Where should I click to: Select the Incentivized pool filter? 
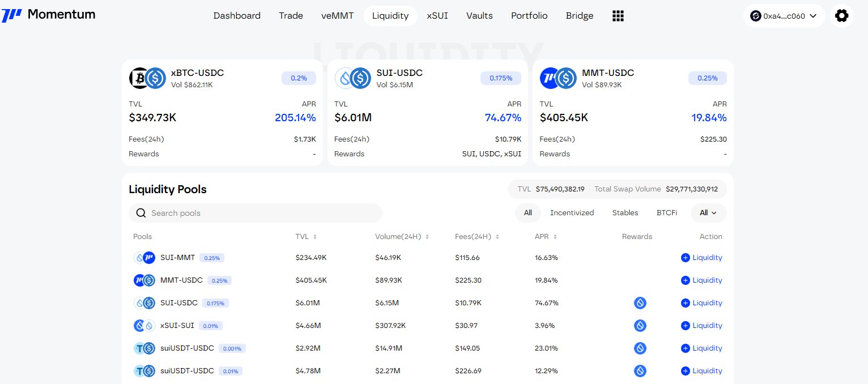(572, 213)
